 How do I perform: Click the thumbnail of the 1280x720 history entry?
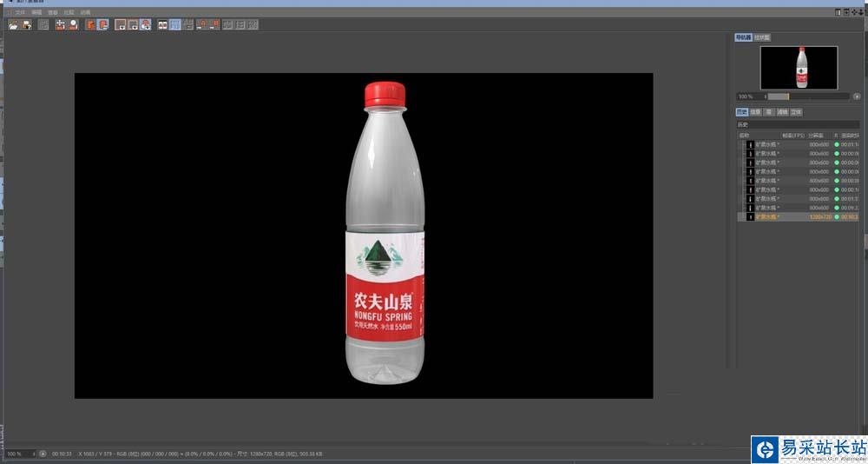pos(750,216)
